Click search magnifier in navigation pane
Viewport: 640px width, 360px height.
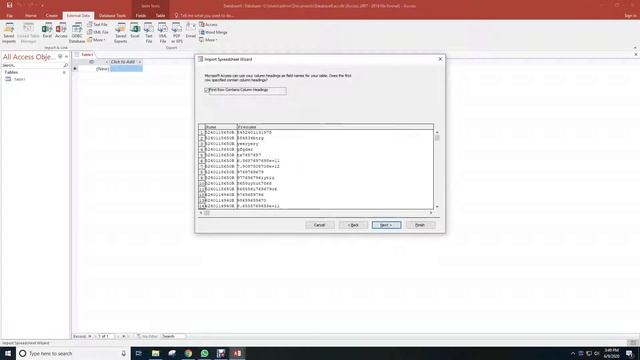point(66,65)
